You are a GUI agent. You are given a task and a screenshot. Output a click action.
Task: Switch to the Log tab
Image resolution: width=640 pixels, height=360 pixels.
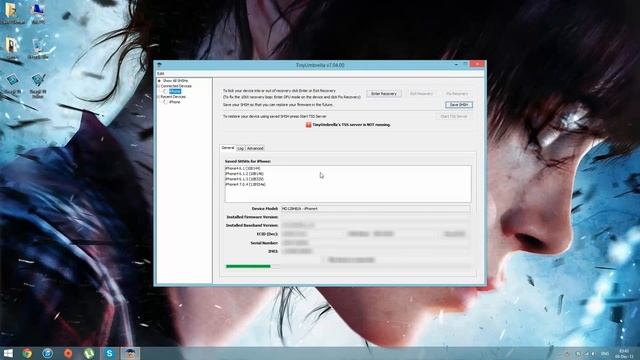point(240,148)
